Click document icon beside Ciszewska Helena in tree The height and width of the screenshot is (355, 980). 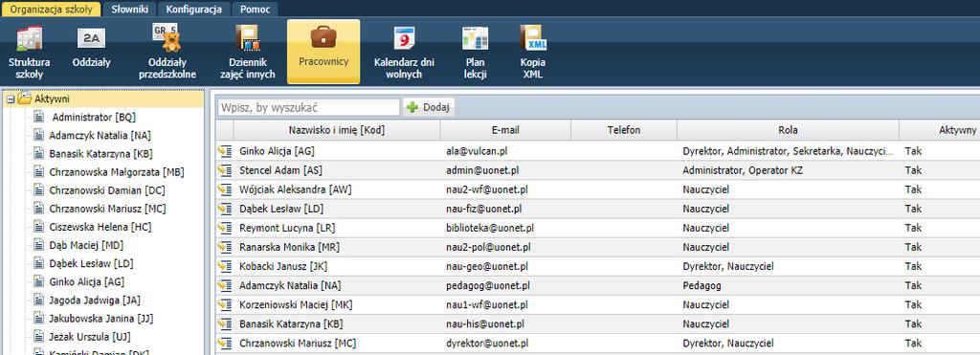pos(38,227)
